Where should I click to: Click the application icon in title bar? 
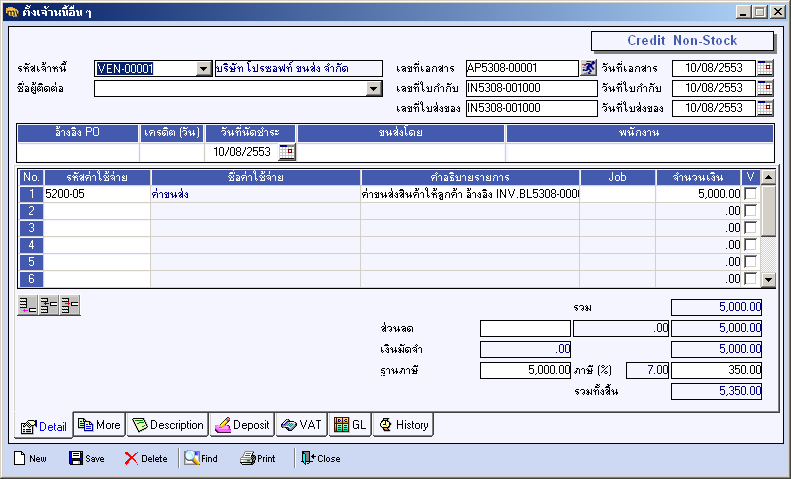(x=12, y=12)
